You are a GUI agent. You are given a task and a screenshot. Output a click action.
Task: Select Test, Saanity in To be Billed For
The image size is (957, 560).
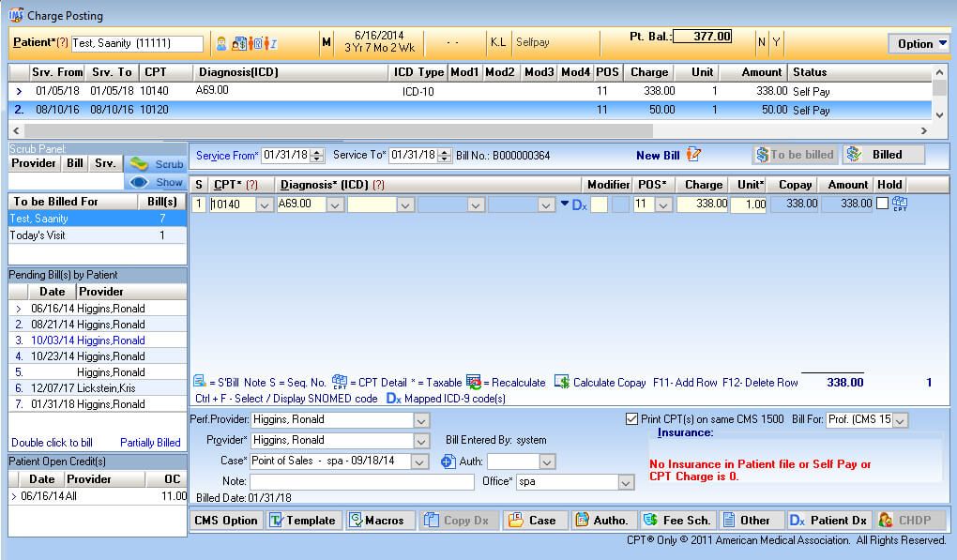point(98,219)
